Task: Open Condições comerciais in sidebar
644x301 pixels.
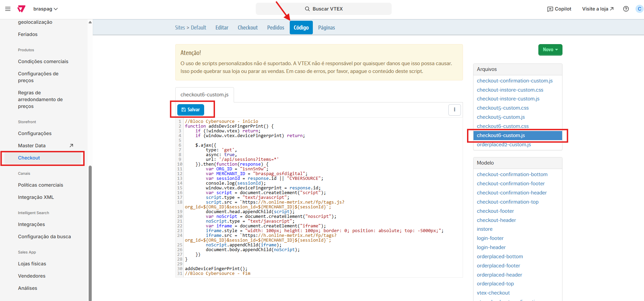Action: (43, 61)
